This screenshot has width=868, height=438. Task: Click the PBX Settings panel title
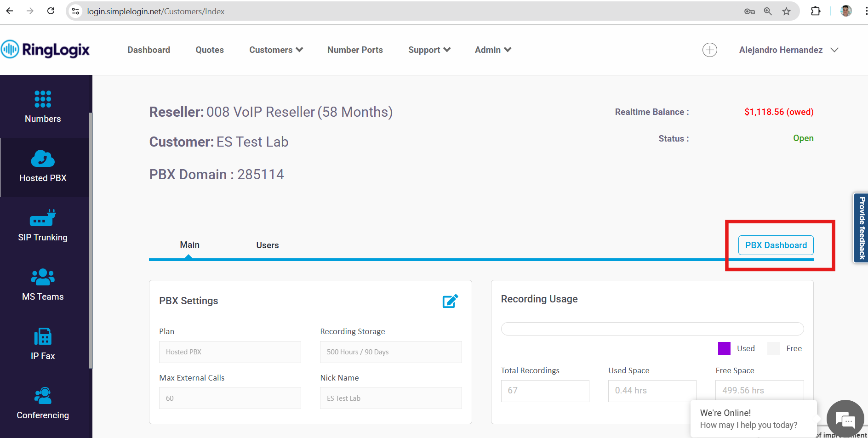click(x=188, y=301)
